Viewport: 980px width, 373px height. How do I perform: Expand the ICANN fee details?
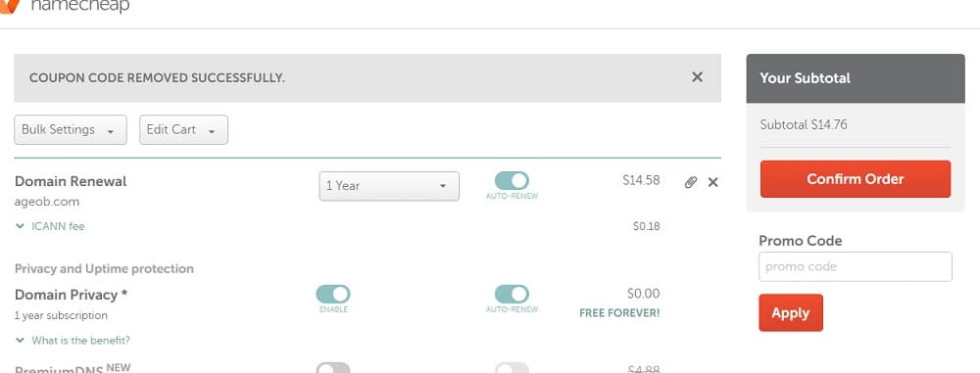point(58,226)
